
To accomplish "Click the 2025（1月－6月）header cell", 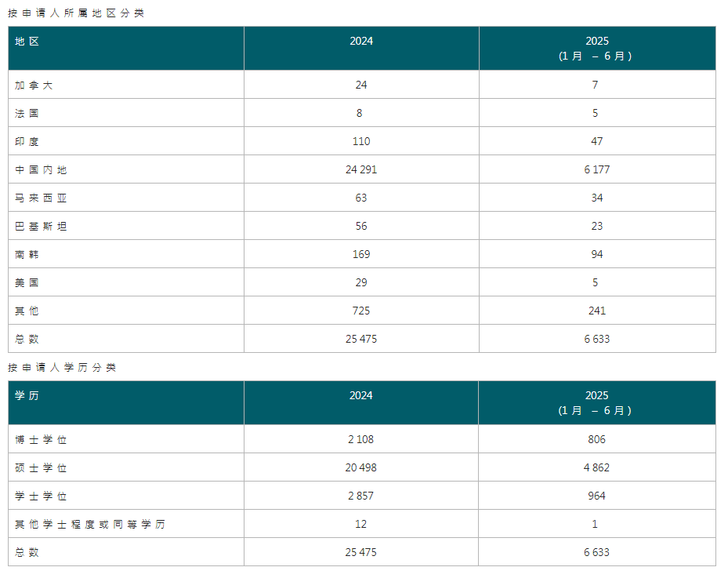I will pos(596,48).
